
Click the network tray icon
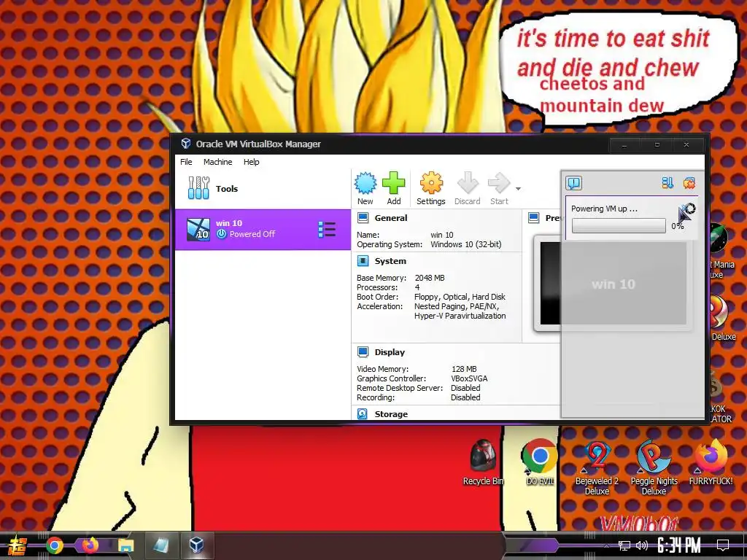tap(624, 545)
